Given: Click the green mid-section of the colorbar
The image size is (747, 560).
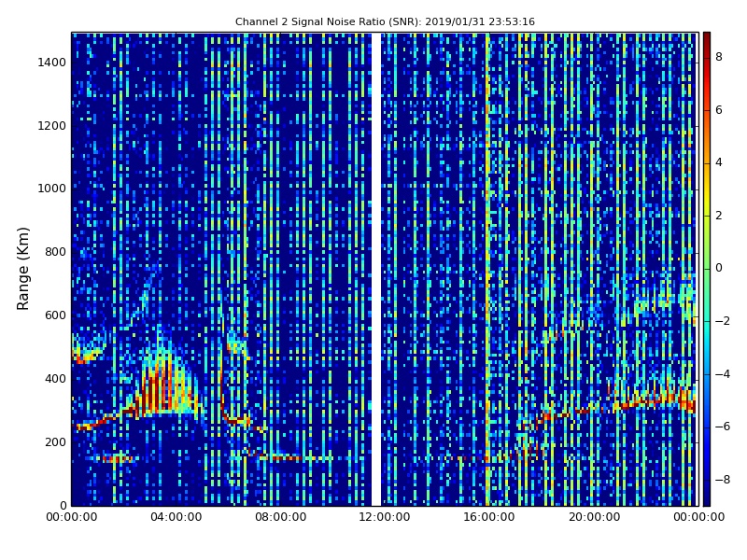Looking at the screenshot, I should pos(707,269).
